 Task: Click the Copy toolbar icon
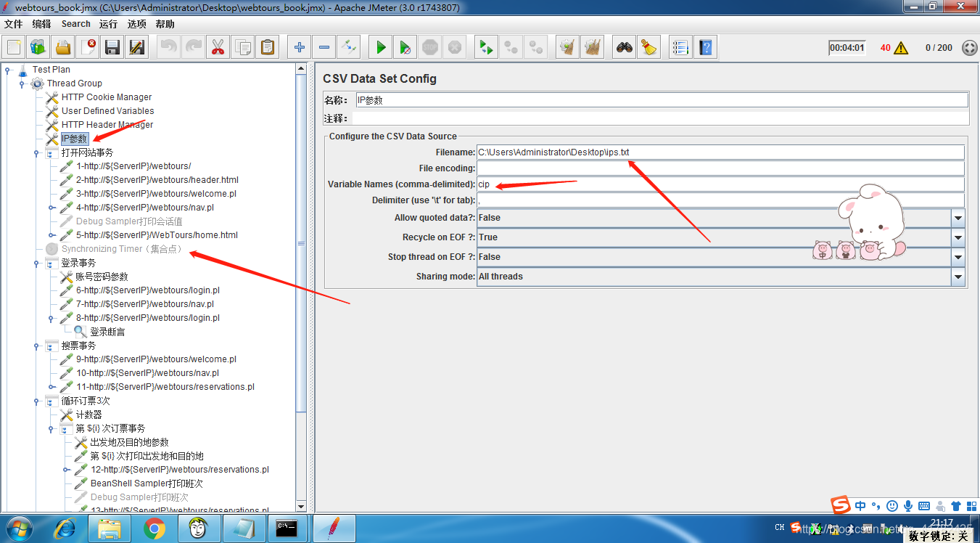(243, 48)
